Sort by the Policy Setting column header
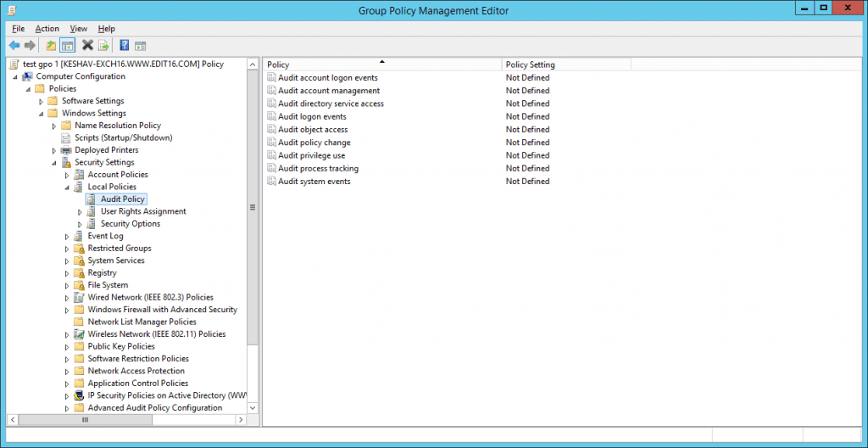868x448 pixels. point(566,64)
